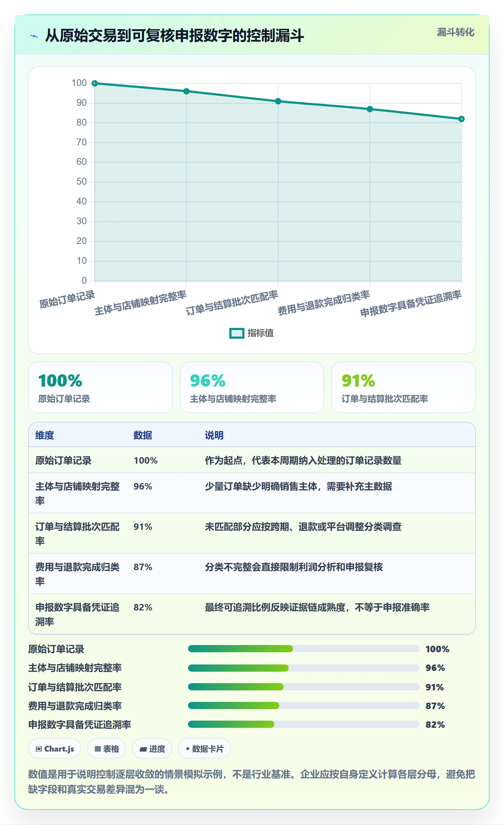Click the lightning bolt icon beside the title
504x825 pixels.
pyautogui.click(x=34, y=36)
